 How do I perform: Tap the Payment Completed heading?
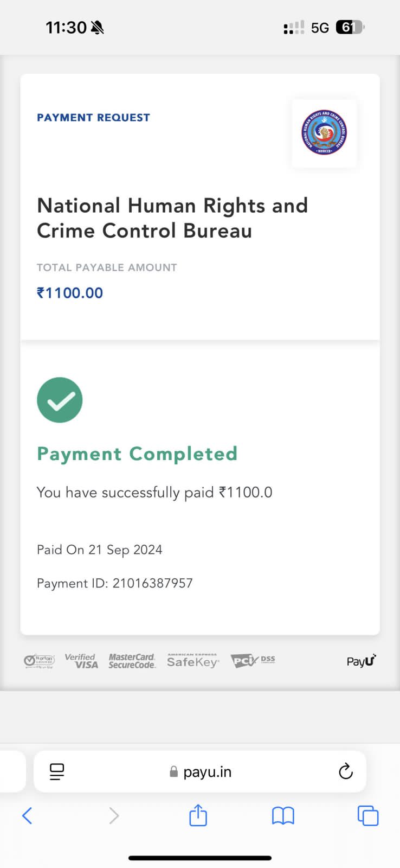pyautogui.click(x=137, y=454)
